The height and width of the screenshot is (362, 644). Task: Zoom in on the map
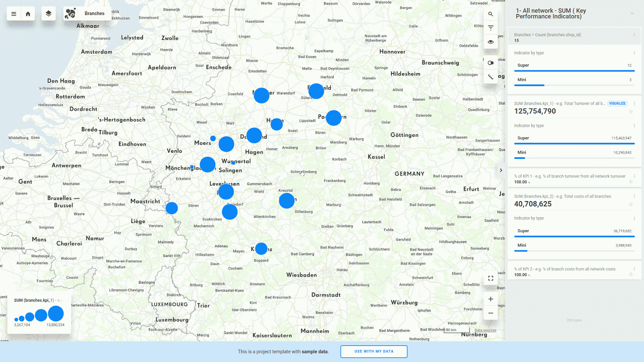click(491, 299)
